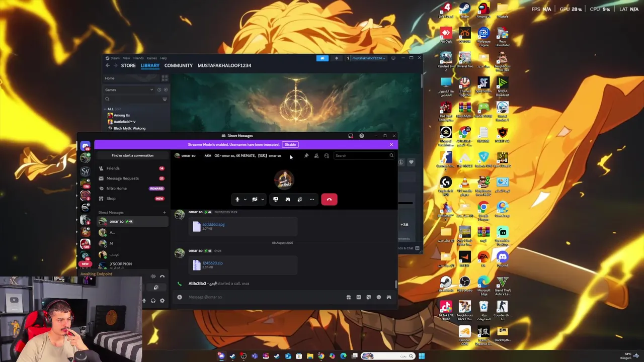Click Find or start a conversation
Image resolution: width=644 pixels, height=362 pixels.
[x=132, y=155]
